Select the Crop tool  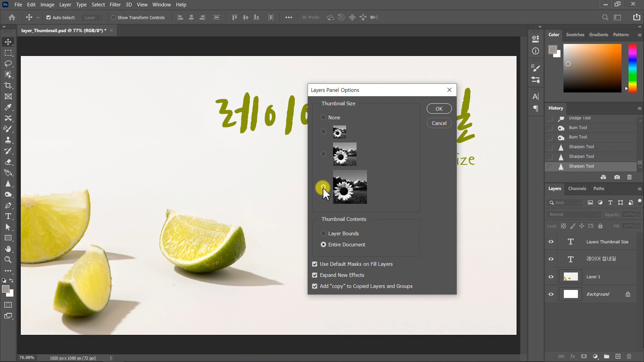tap(8, 85)
